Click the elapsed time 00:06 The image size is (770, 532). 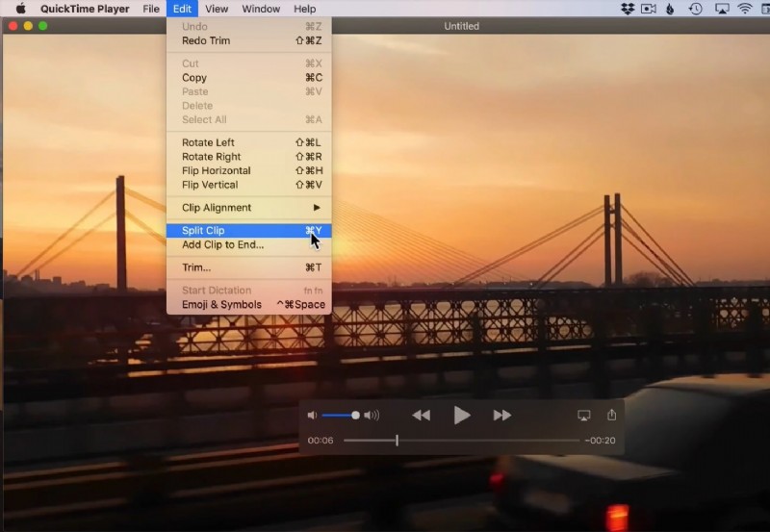321,441
